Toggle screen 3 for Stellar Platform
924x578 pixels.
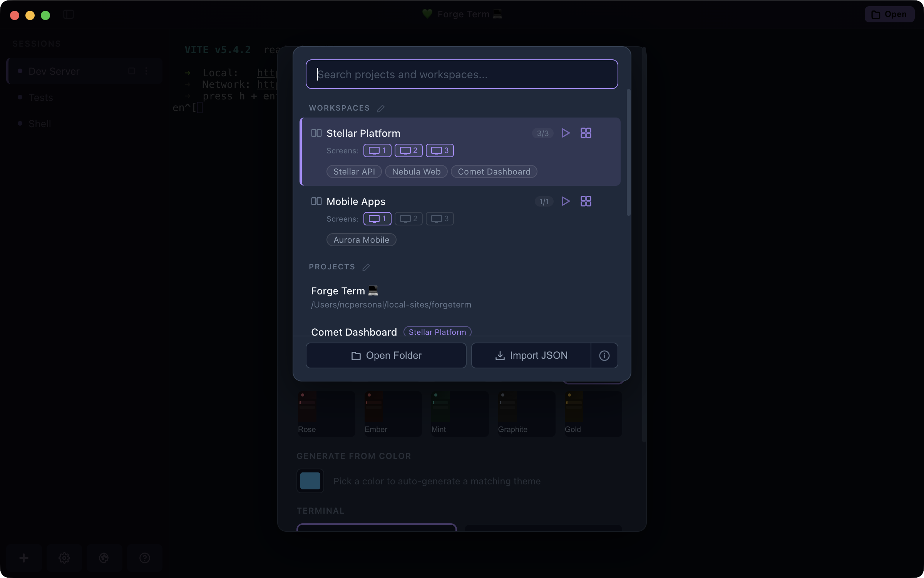tap(439, 150)
